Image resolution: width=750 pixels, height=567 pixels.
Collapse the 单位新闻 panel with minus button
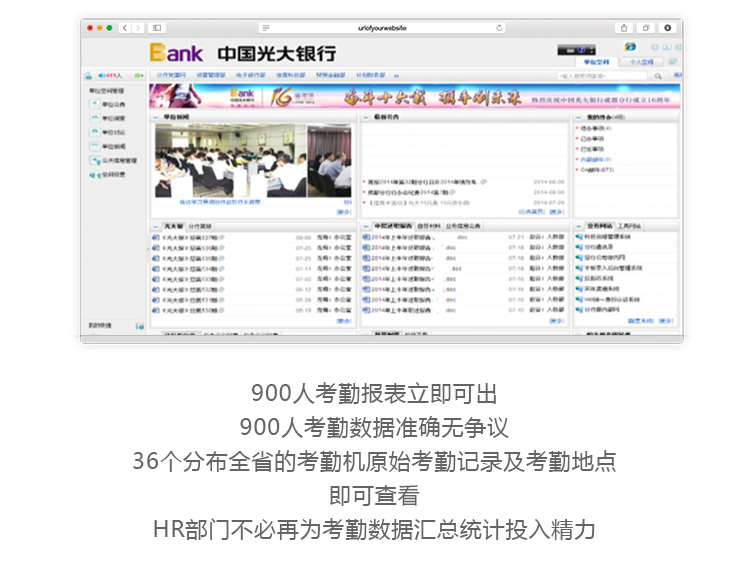156,117
